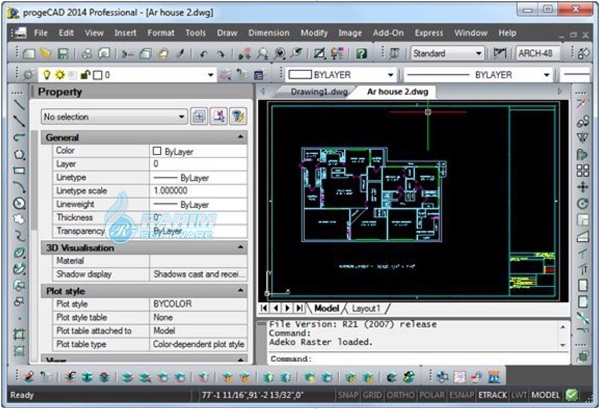600x409 pixels.
Task: Click command history scrollbar up arrow
Action: pyautogui.click(x=563, y=328)
